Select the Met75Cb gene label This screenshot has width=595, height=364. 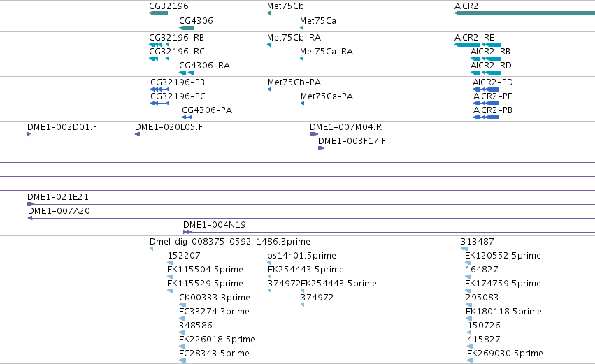point(285,6)
